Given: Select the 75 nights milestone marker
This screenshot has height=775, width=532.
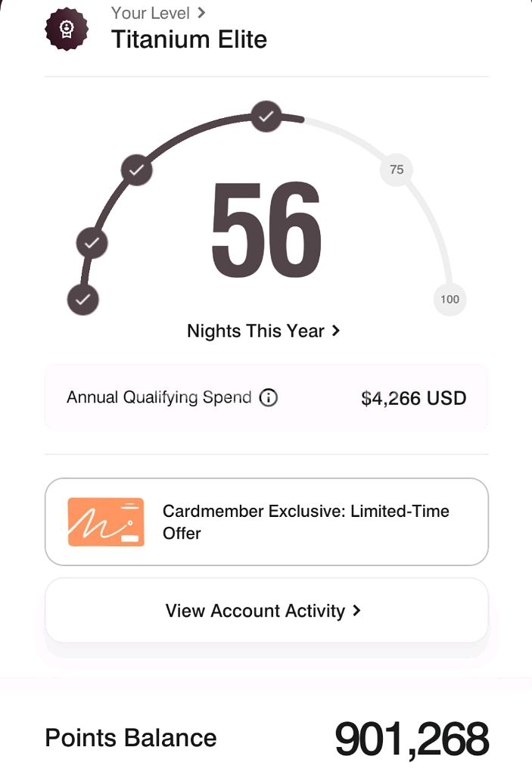Looking at the screenshot, I should (397, 170).
